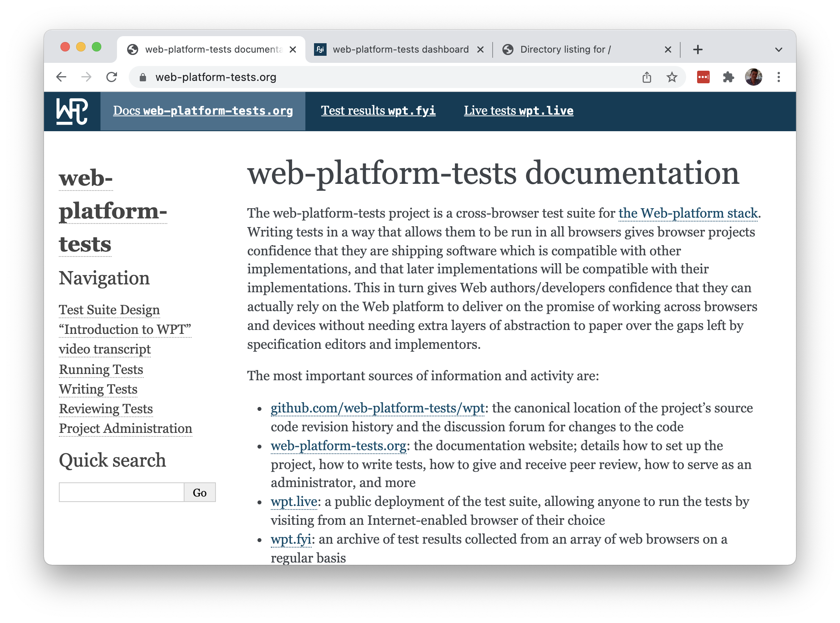Open Test Suite Design in navigation

pyautogui.click(x=109, y=310)
